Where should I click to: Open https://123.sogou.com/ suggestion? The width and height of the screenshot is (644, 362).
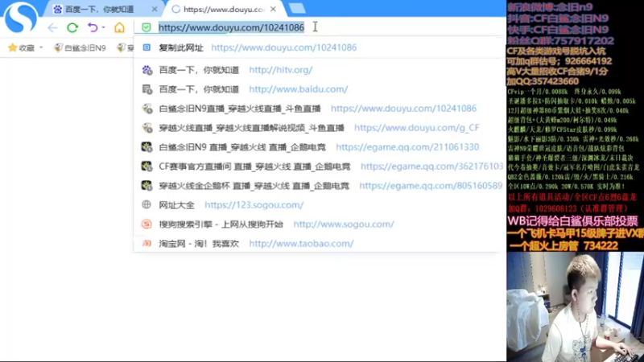[x=254, y=205]
